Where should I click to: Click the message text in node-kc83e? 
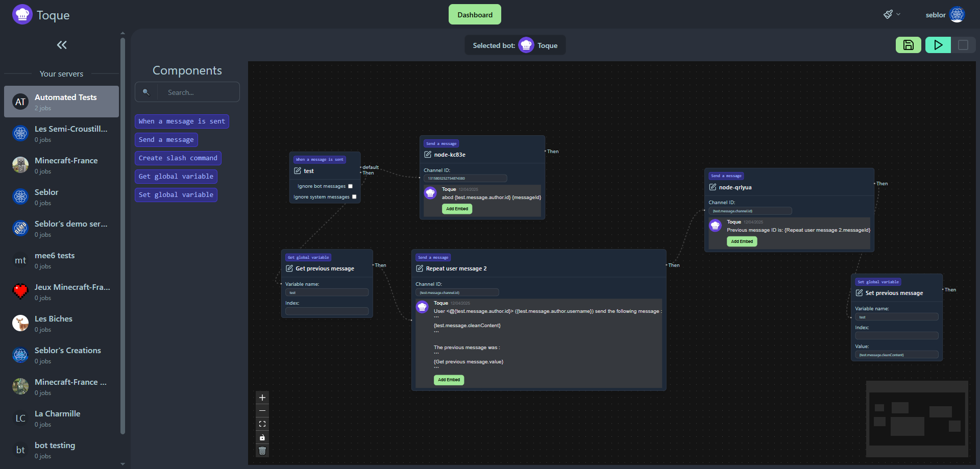point(492,198)
